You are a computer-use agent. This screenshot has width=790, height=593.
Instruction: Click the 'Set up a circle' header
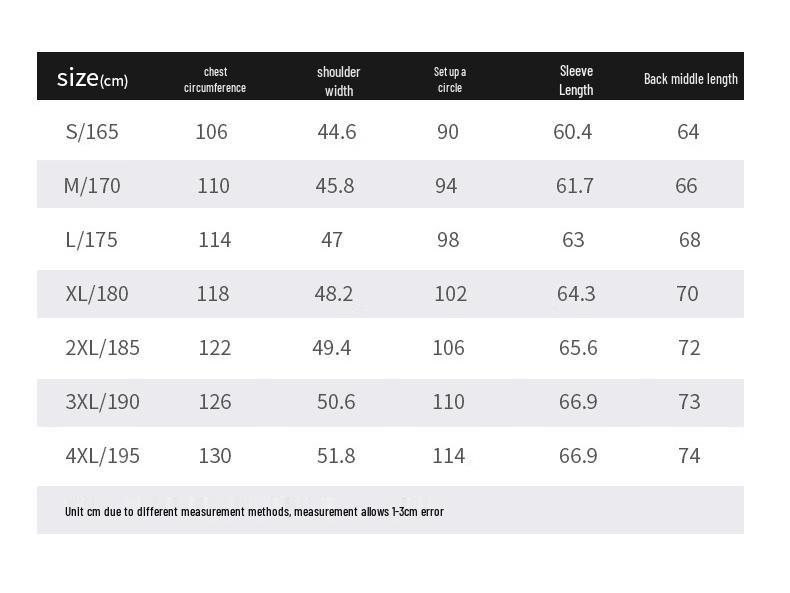(450, 79)
